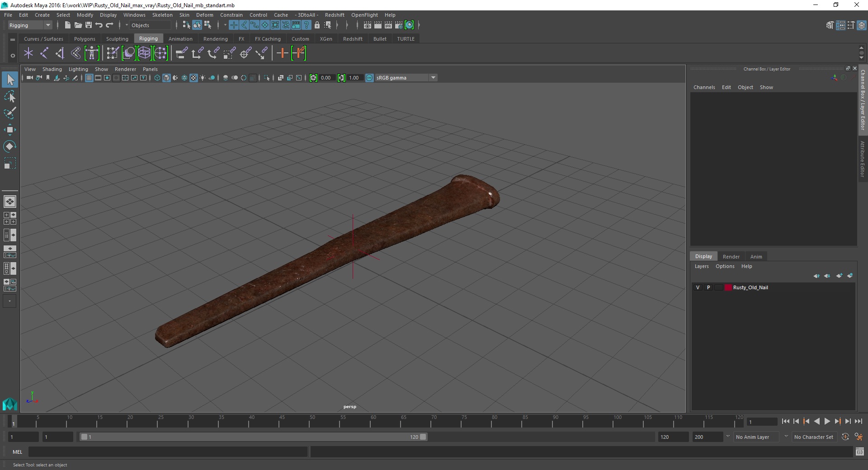Open the Deform menu
This screenshot has width=868, height=470.
[204, 15]
